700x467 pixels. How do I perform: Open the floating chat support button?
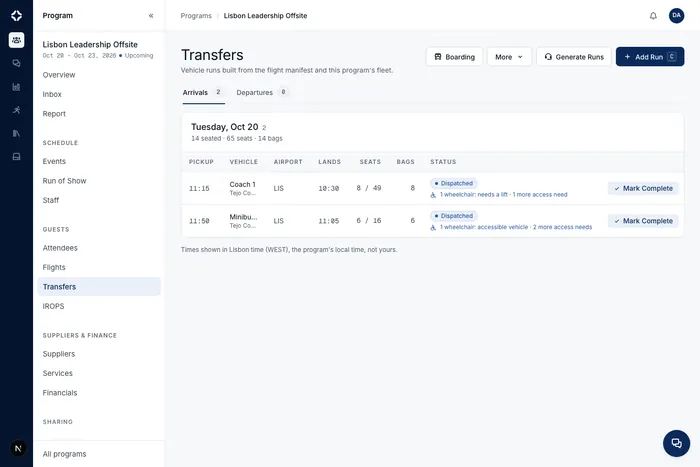676,443
